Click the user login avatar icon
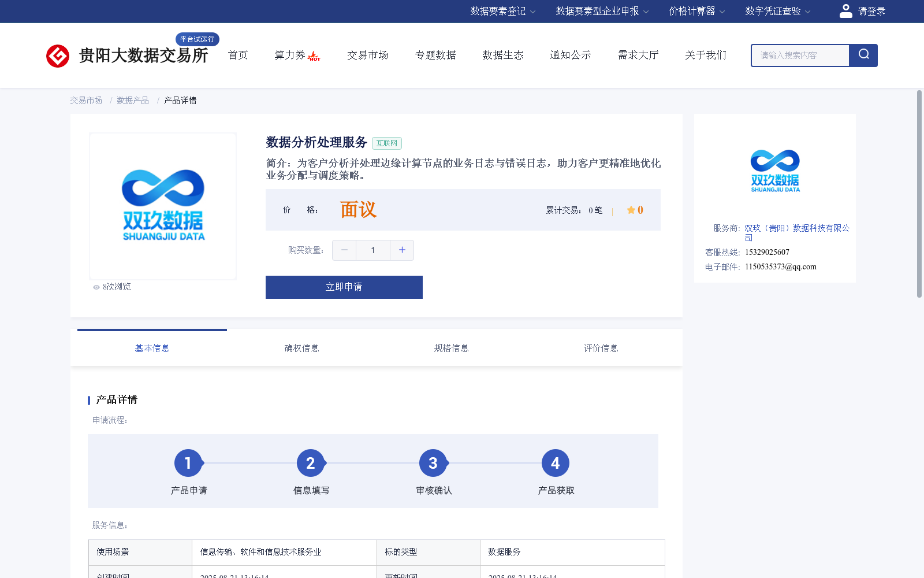The width and height of the screenshot is (924, 578). click(846, 11)
